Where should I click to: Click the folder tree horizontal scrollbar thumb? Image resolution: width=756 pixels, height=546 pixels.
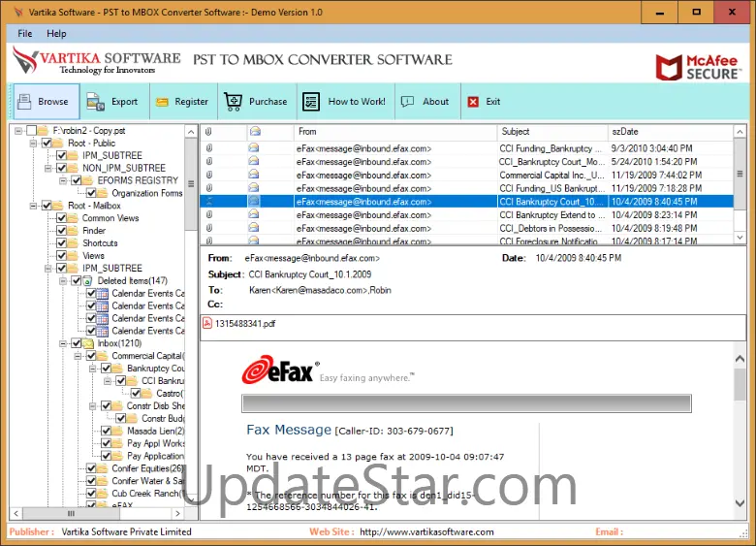tap(71, 514)
